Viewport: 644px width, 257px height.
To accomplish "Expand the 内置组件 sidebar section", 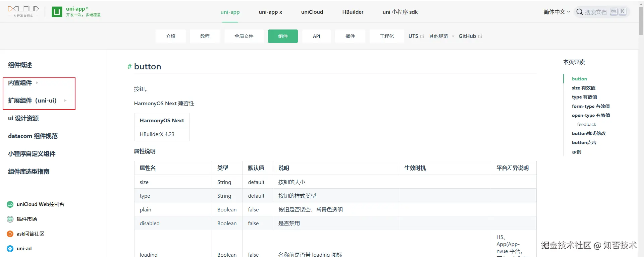I will pyautogui.click(x=23, y=83).
